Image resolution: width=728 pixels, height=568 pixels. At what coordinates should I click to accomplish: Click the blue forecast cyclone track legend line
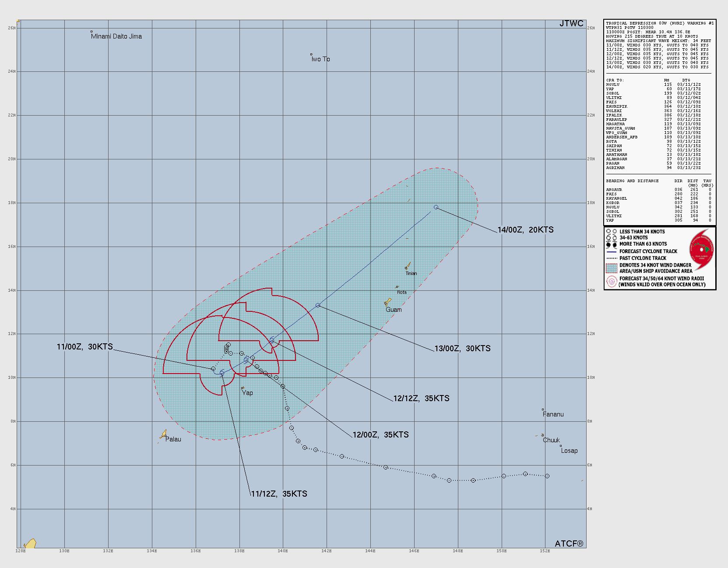612,252
